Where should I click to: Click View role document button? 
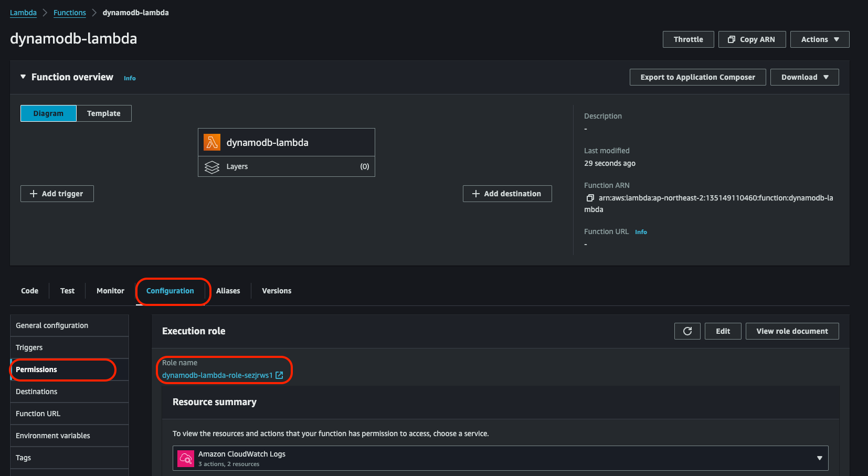(x=792, y=331)
